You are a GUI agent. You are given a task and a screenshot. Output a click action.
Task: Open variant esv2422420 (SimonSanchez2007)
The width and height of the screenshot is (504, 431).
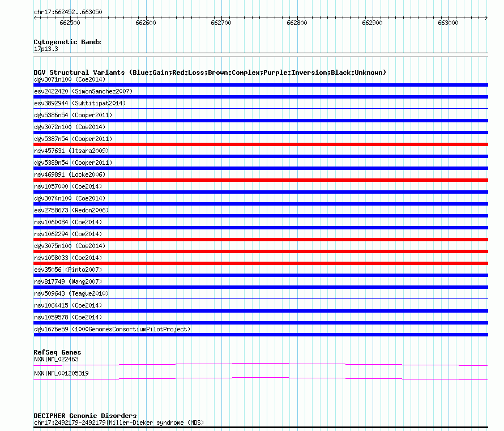(83, 91)
